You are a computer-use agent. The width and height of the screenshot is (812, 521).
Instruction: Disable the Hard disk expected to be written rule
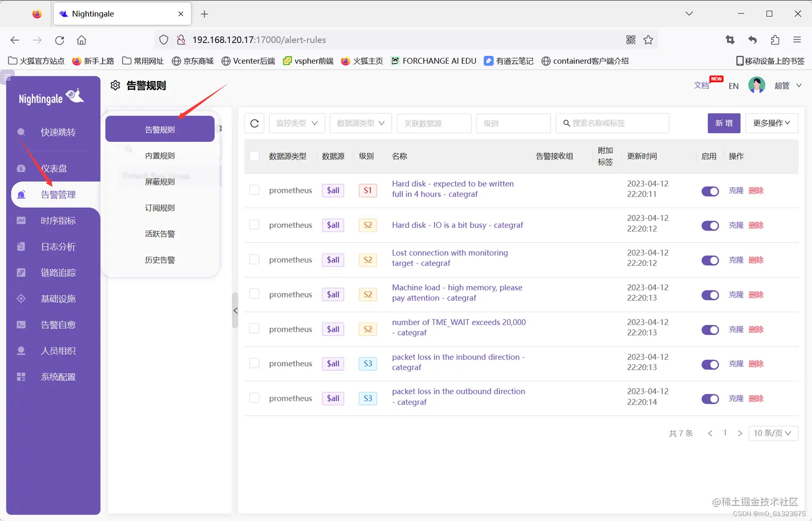(710, 191)
